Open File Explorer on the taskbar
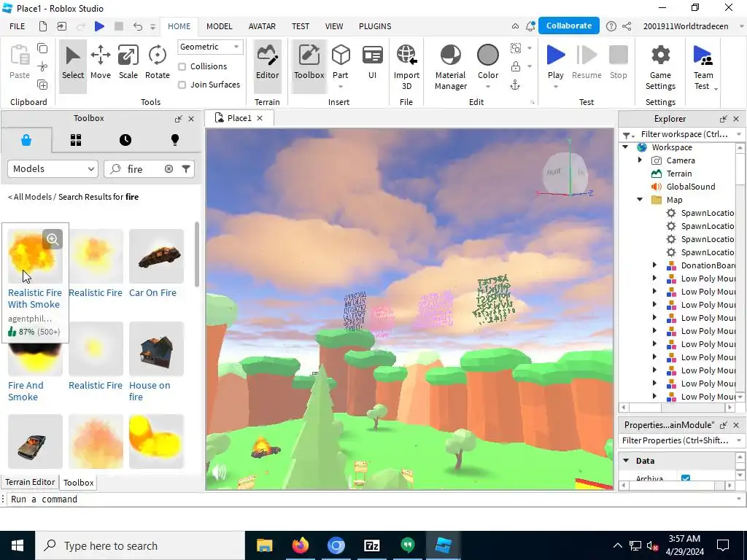The image size is (747, 560). (x=264, y=545)
